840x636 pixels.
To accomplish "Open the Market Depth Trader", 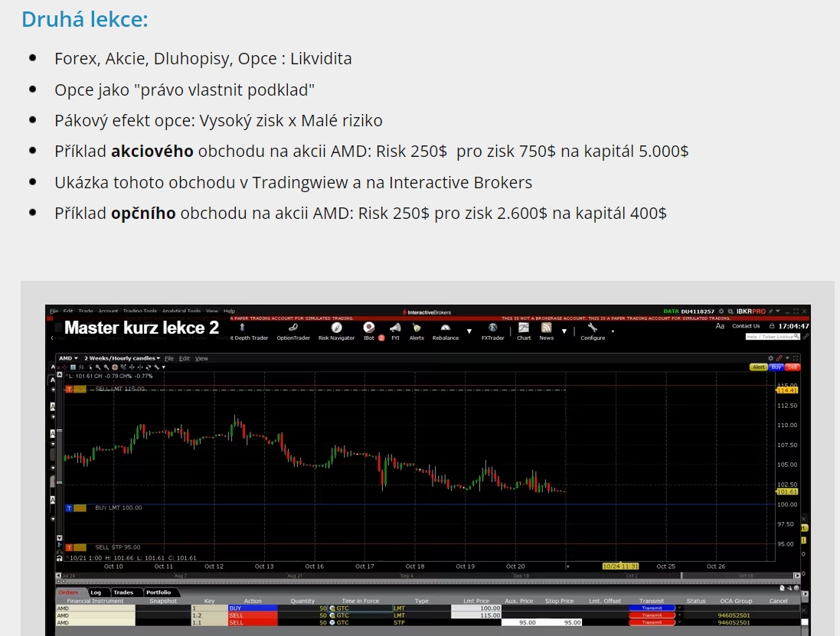I will pos(249,332).
